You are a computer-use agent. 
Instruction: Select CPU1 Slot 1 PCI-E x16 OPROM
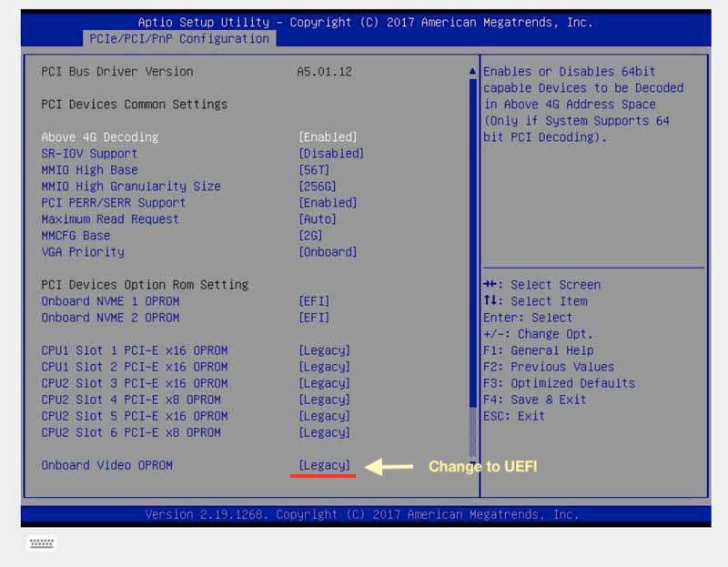pyautogui.click(x=135, y=350)
